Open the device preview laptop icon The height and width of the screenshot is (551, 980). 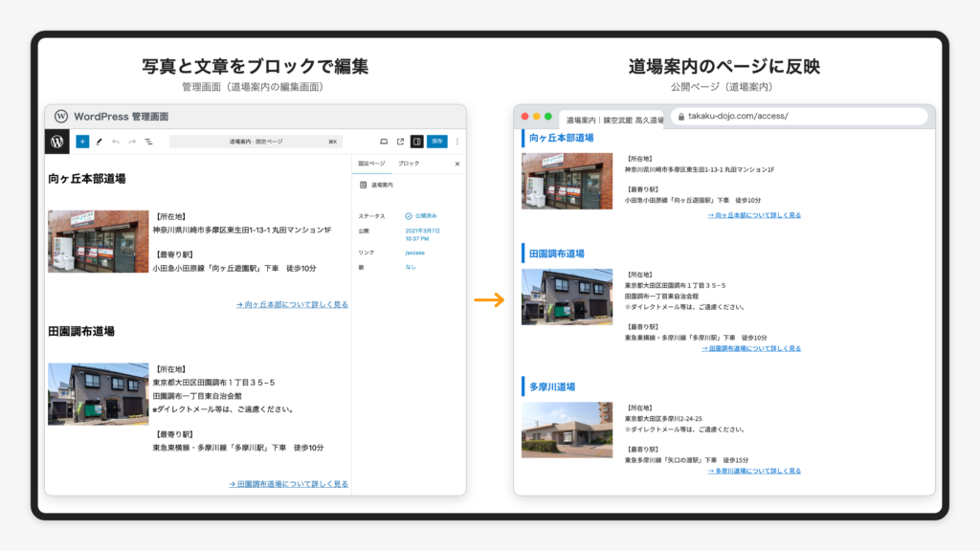(384, 142)
